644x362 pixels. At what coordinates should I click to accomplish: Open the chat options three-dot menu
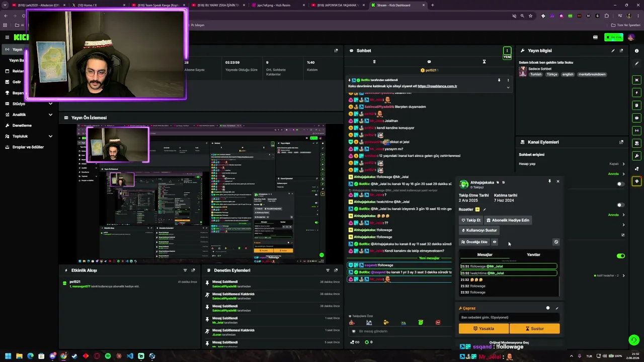pyautogui.click(x=507, y=50)
